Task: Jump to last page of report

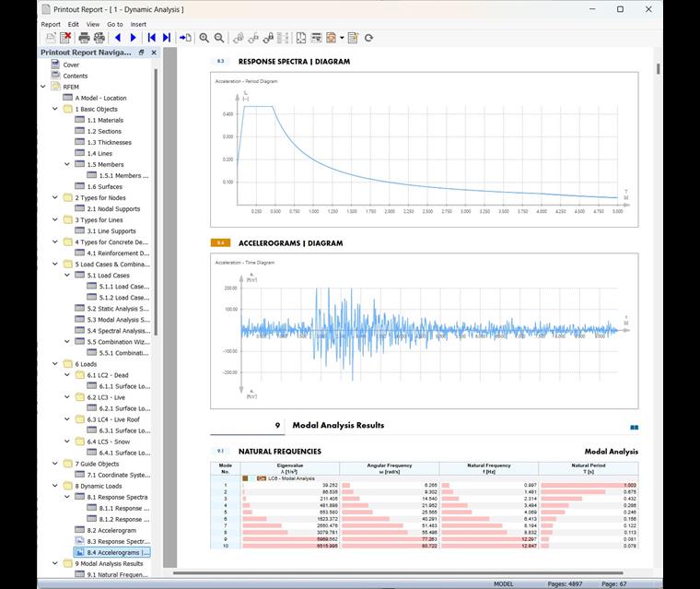Action: click(167, 38)
